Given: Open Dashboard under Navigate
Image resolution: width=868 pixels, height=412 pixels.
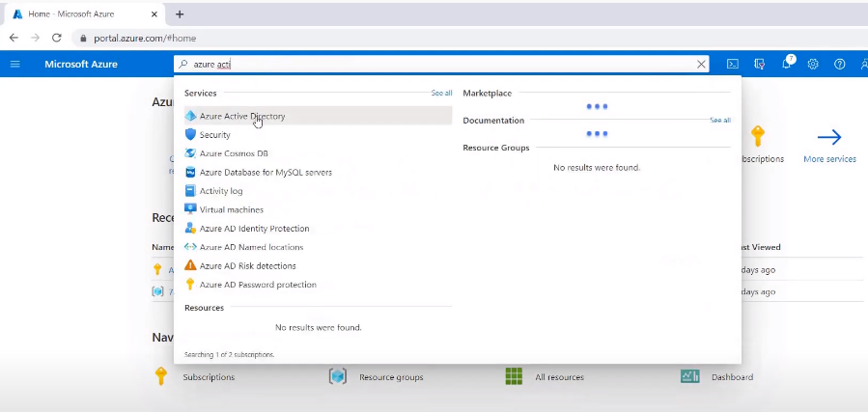Looking at the screenshot, I should click(x=732, y=377).
